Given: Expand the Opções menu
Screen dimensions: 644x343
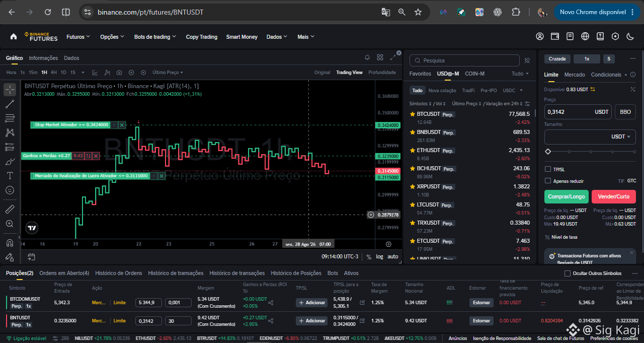Looking at the screenshot, I should [112, 37].
